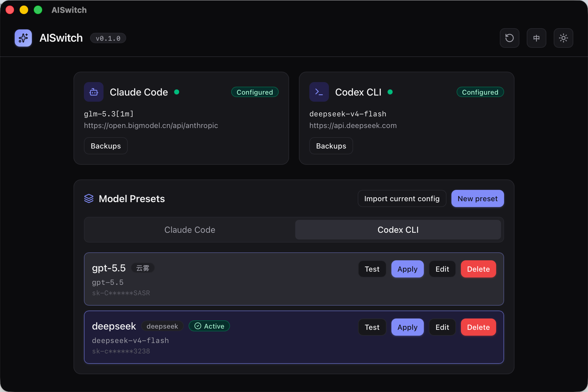Close the AISwitch window
The height and width of the screenshot is (392, 588).
coord(10,10)
